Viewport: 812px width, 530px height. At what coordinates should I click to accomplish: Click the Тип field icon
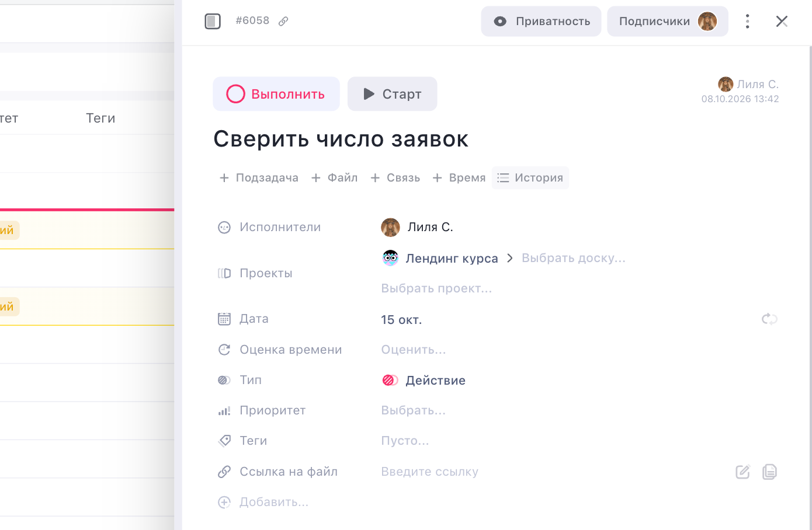(x=224, y=380)
